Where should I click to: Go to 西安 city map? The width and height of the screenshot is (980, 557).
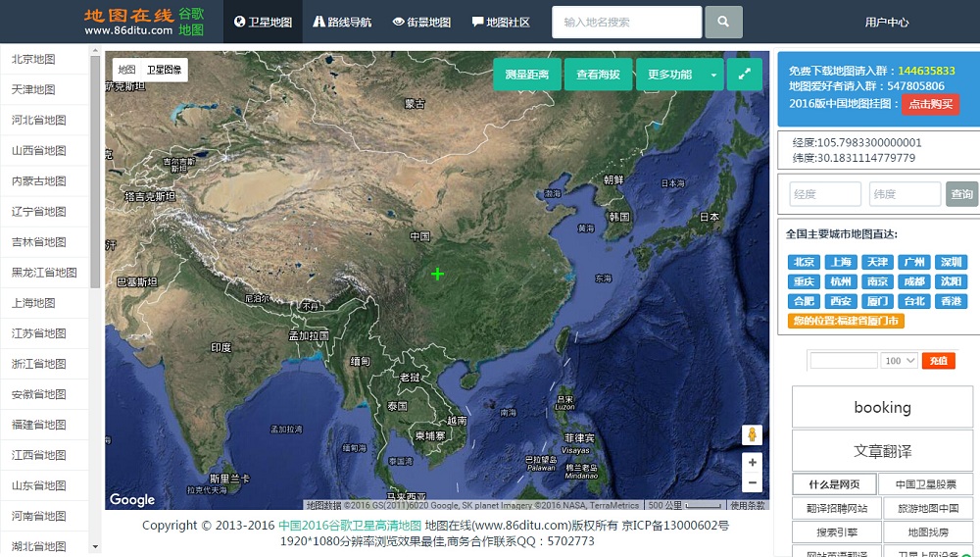click(841, 301)
